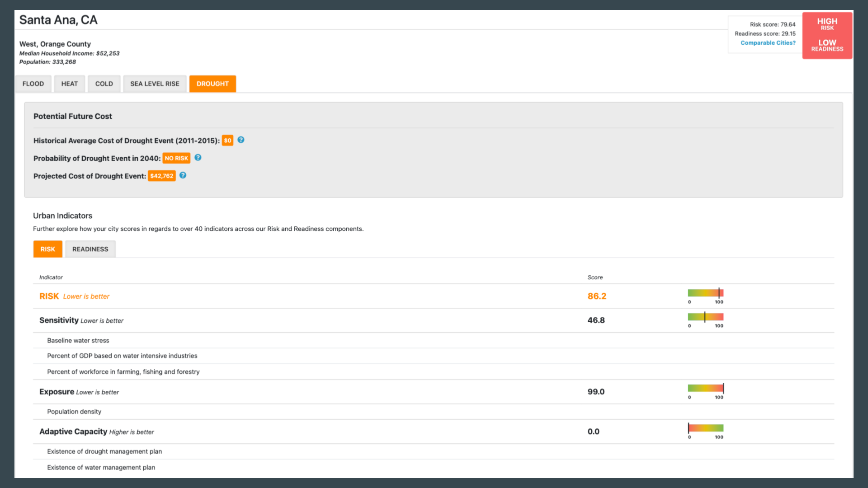
Task: Click Existence of water management plan row
Action: click(434, 468)
